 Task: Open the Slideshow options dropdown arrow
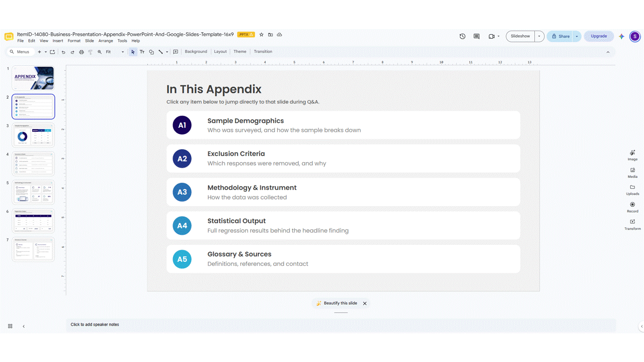click(539, 36)
